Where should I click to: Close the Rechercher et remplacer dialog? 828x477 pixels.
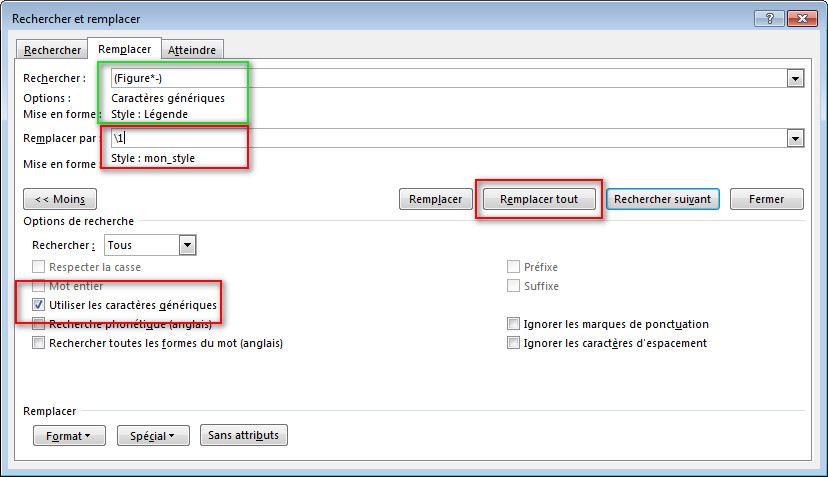pos(800,18)
